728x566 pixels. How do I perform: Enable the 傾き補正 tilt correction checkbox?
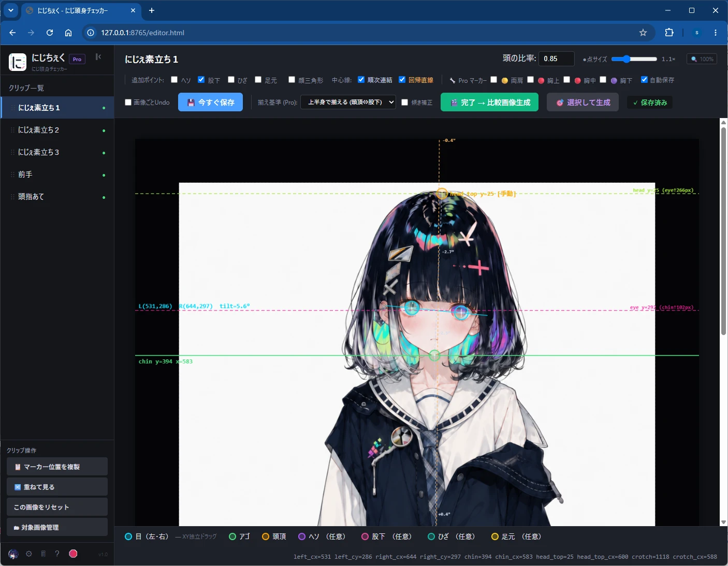click(x=405, y=103)
